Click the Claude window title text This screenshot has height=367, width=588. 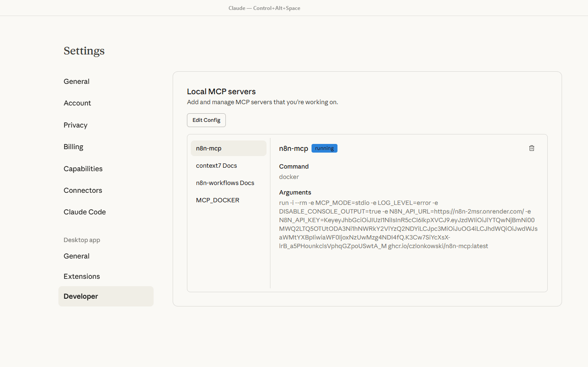click(x=264, y=8)
